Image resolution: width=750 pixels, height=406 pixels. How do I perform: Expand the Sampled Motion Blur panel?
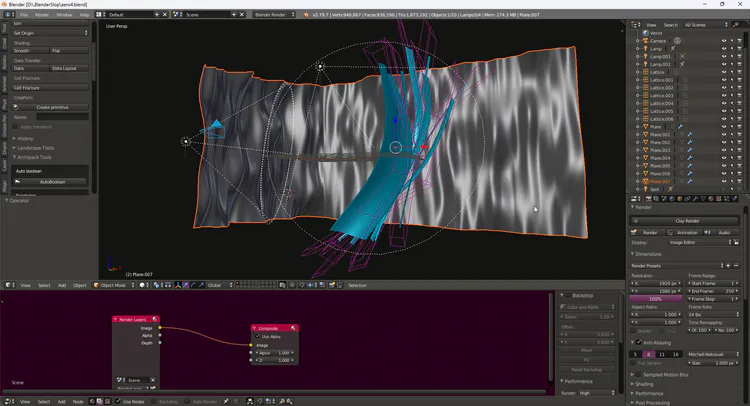click(670, 373)
